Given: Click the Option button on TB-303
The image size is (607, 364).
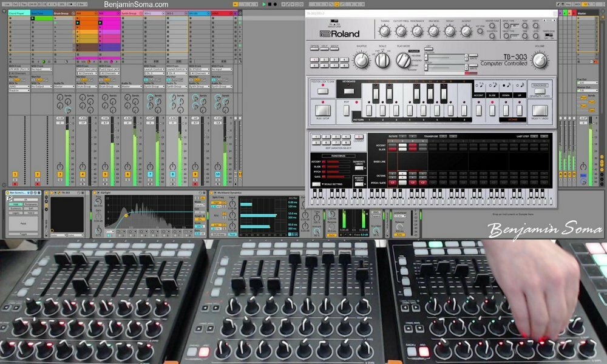Looking at the screenshot, I should (314, 49).
